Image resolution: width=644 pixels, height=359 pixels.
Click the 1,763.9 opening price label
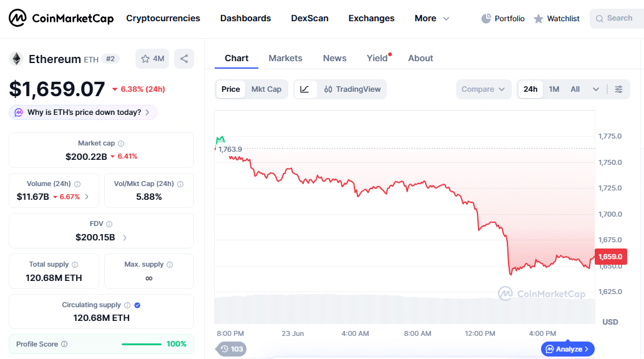pos(230,149)
